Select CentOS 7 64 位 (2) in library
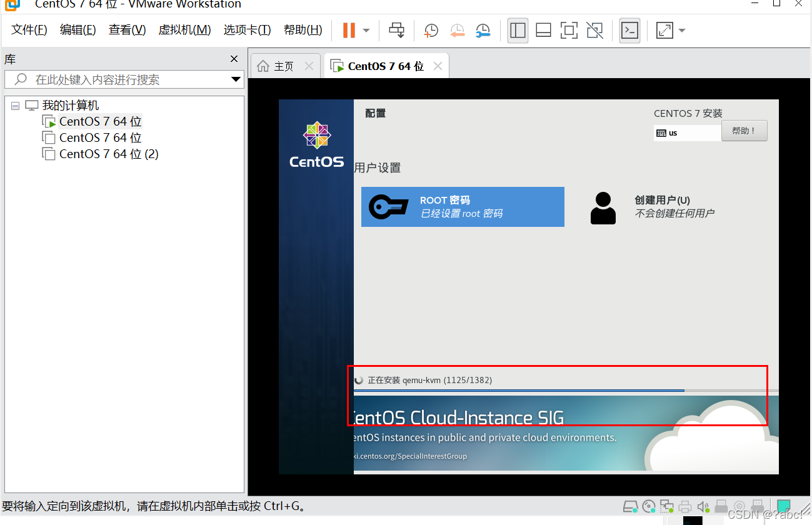Screen dimensions: 812x525 (109, 154)
